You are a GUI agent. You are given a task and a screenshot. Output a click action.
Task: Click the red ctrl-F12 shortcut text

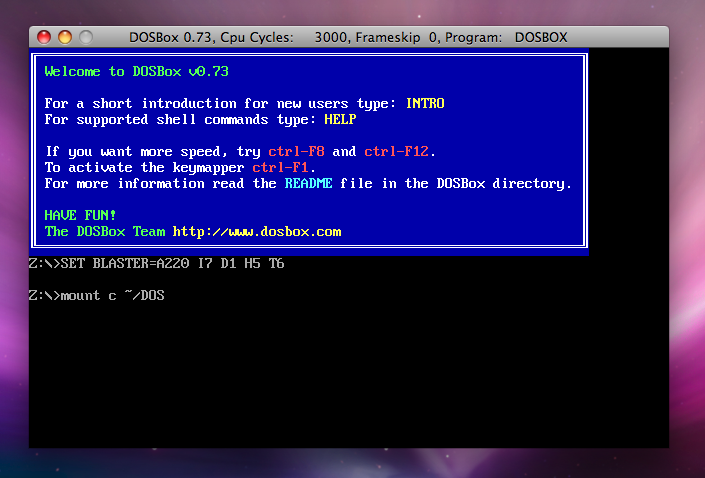point(396,152)
